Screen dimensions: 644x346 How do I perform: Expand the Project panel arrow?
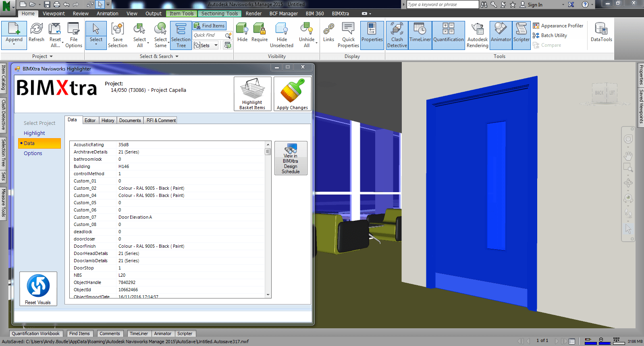pos(51,56)
